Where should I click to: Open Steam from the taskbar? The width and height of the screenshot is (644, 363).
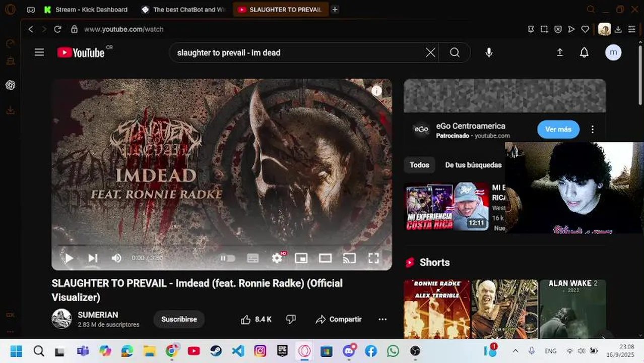point(216,351)
